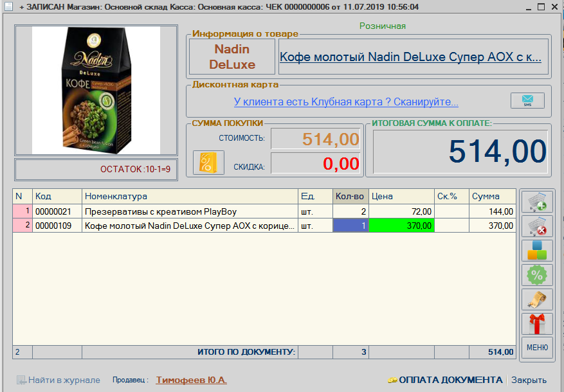Screen dimensions: 564x392
Task: Click the club card scan link
Action: (346, 102)
